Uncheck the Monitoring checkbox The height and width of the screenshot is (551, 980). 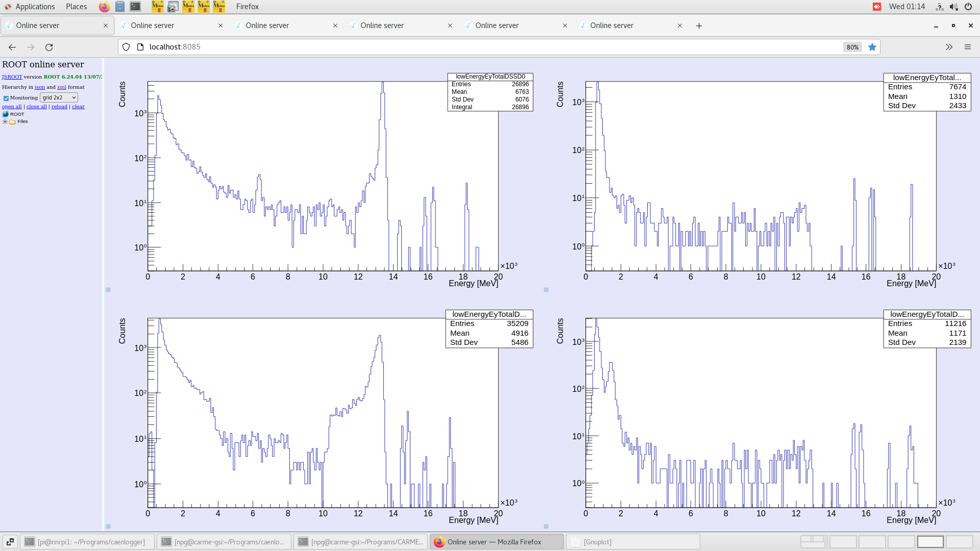pyautogui.click(x=6, y=98)
